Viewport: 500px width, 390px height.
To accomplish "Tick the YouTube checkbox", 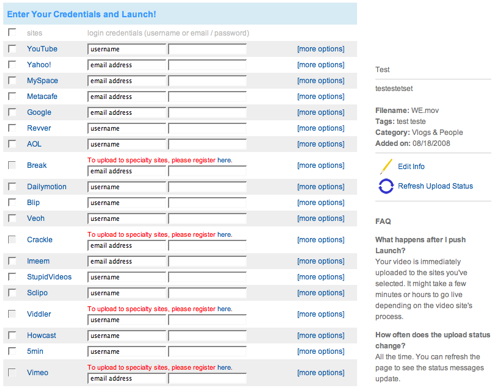I will [x=12, y=49].
